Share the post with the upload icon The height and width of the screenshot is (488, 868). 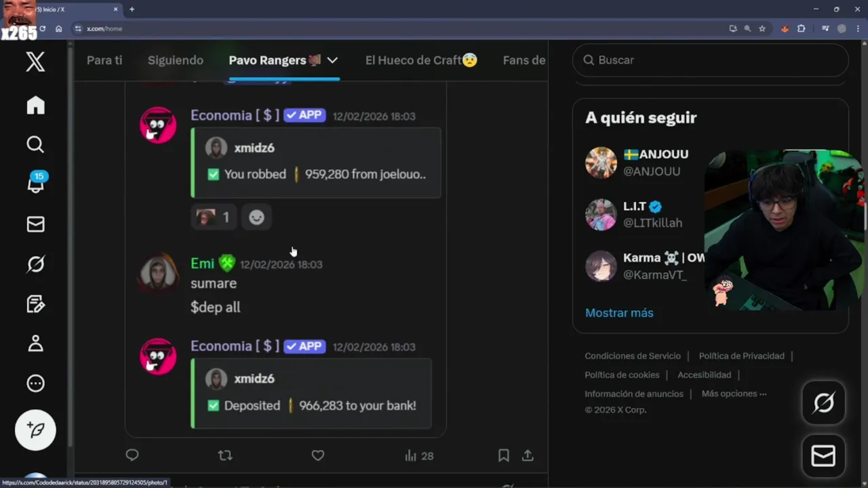coord(528,455)
